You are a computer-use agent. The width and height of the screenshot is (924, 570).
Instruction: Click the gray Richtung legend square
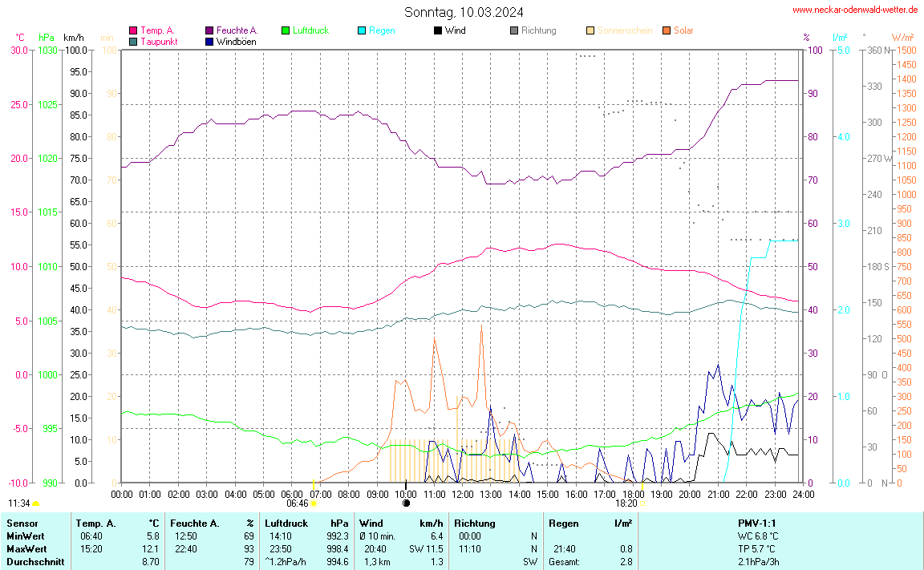pos(514,30)
